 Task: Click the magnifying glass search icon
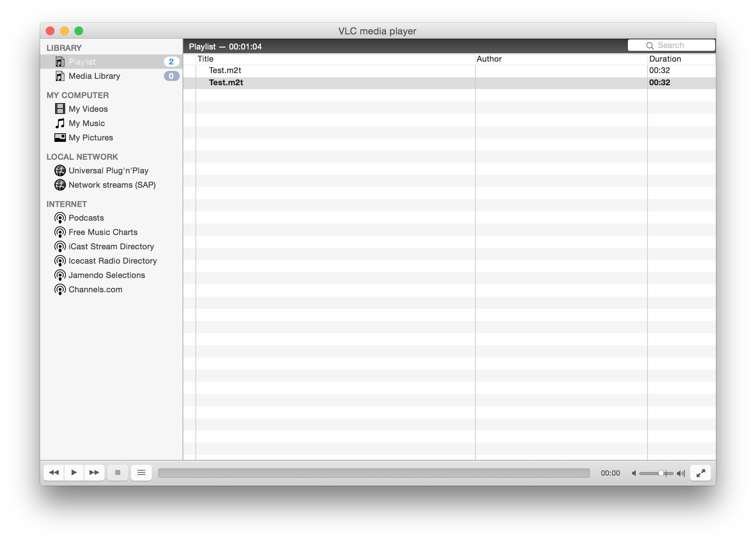(650, 45)
